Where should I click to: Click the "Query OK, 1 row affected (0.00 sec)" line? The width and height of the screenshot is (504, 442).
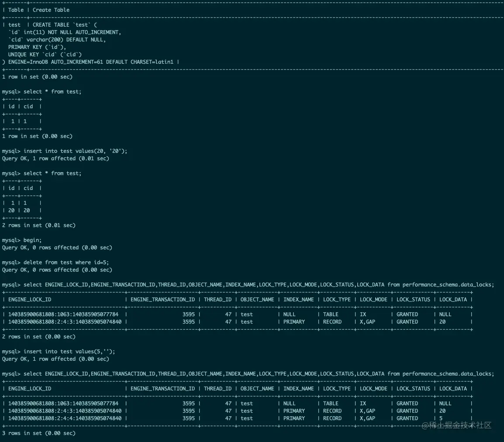[x=55, y=359]
